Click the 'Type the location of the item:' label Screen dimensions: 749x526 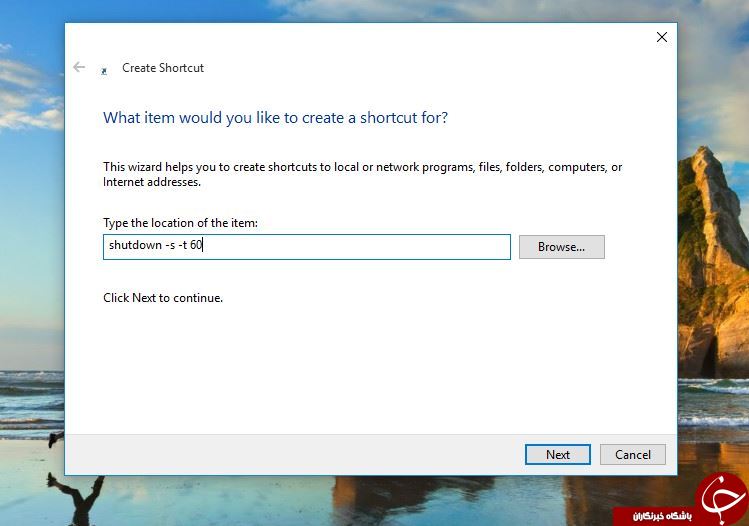[x=180, y=223]
